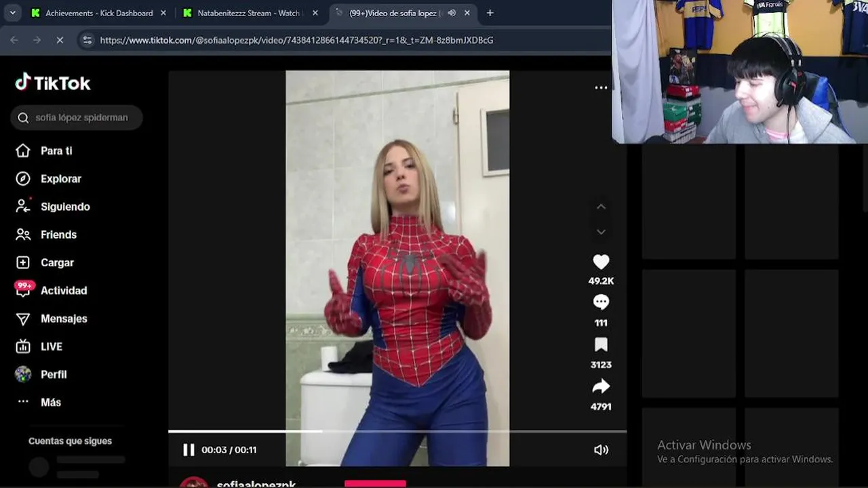The image size is (868, 488).
Task: Save the video with the bookmark icon
Action: 601,344
